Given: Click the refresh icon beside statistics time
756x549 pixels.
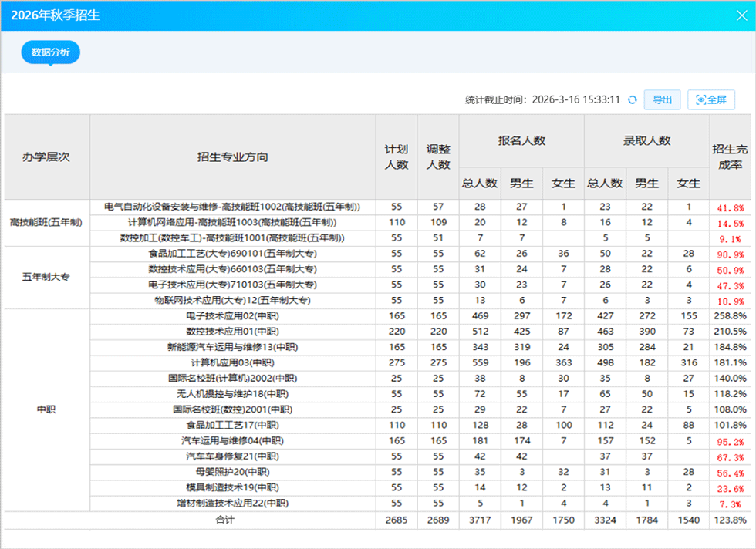Looking at the screenshot, I should click(x=632, y=99).
